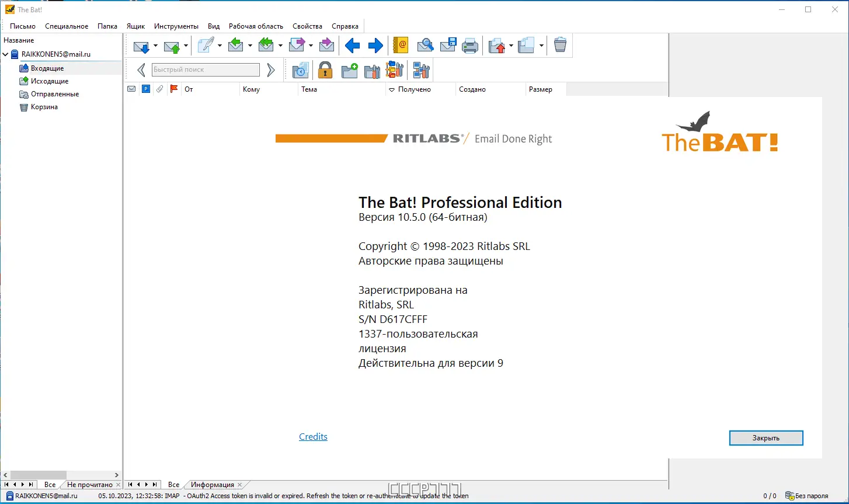The image size is (849, 504).
Task: Create a new message with the quill icon
Action: [206, 45]
